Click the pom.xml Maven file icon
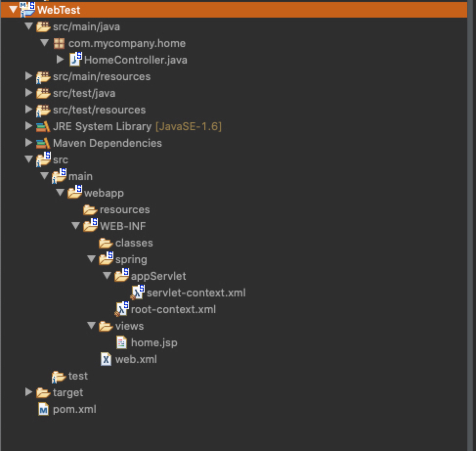Image resolution: width=476 pixels, height=451 pixels. click(x=43, y=409)
